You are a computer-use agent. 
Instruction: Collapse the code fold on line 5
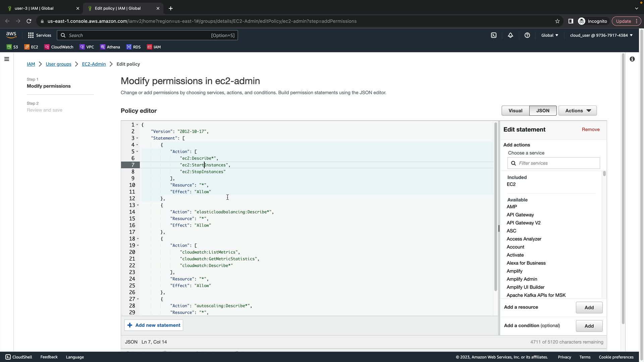pyautogui.click(x=138, y=152)
